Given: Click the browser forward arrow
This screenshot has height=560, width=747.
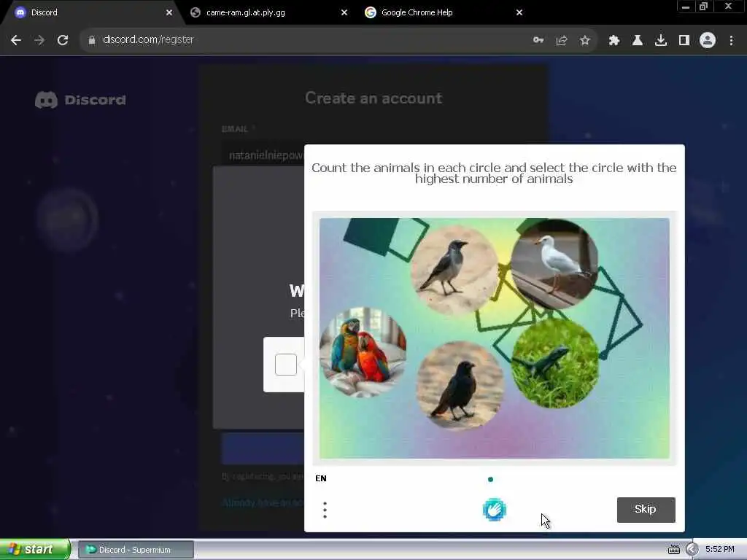Looking at the screenshot, I should pyautogui.click(x=39, y=40).
